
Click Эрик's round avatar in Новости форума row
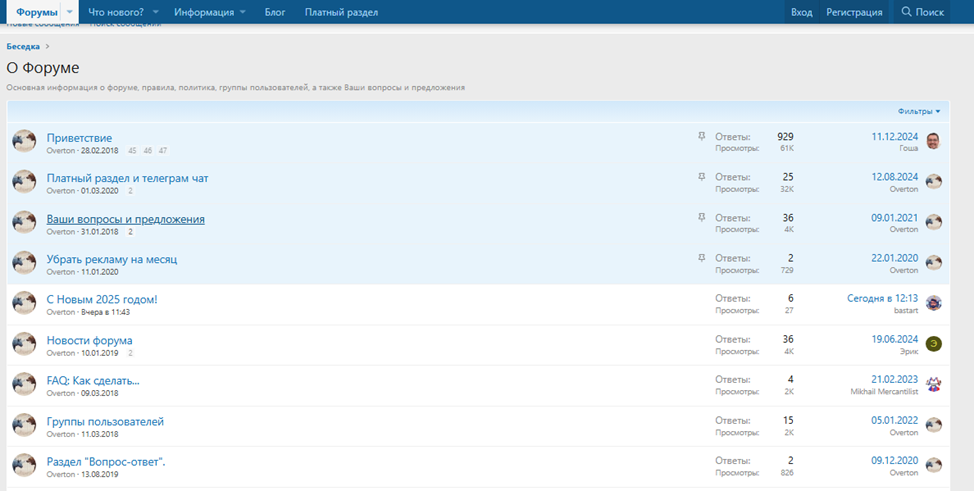(933, 344)
